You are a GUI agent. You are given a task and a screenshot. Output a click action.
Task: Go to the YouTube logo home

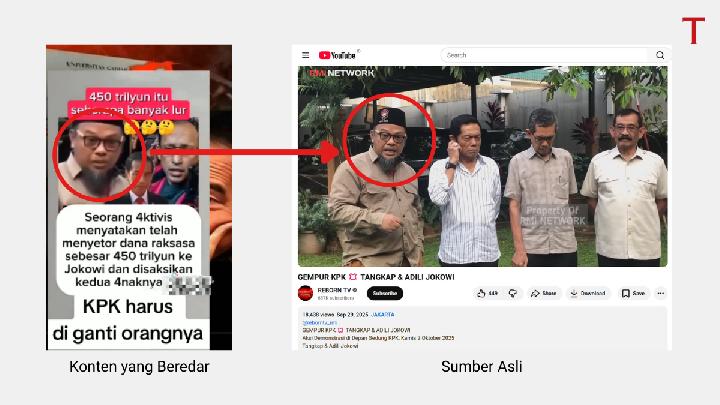click(x=338, y=55)
